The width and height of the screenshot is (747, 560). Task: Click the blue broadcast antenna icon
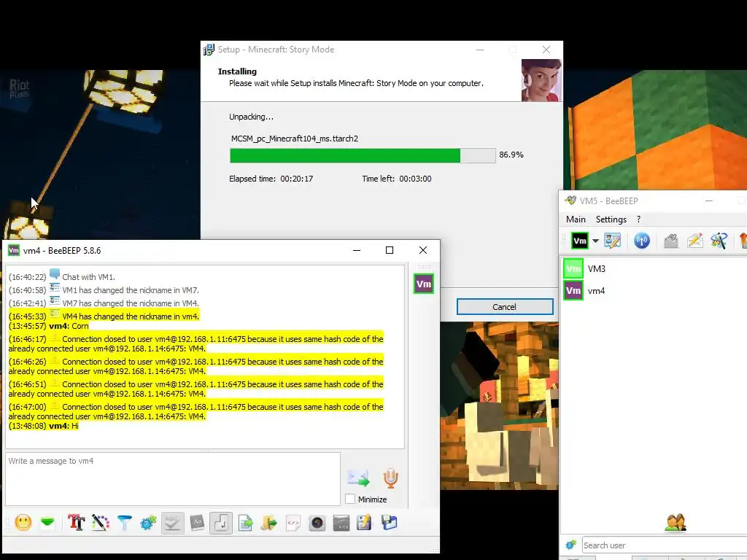click(642, 241)
